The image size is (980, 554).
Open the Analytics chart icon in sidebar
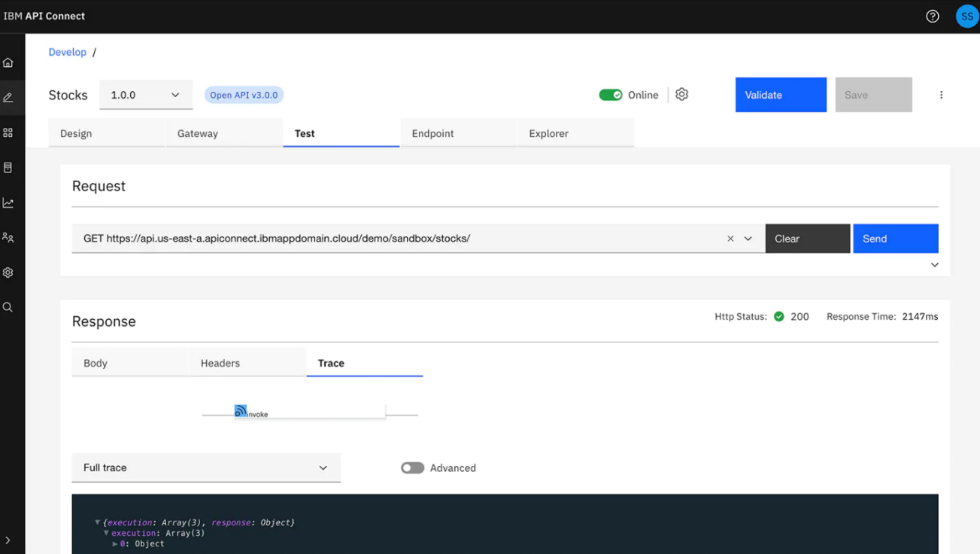pos(8,203)
